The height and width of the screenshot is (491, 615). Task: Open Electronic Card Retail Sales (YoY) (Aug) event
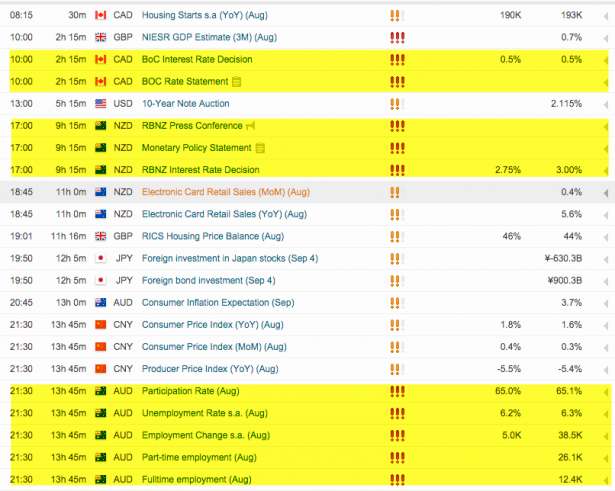(224, 214)
